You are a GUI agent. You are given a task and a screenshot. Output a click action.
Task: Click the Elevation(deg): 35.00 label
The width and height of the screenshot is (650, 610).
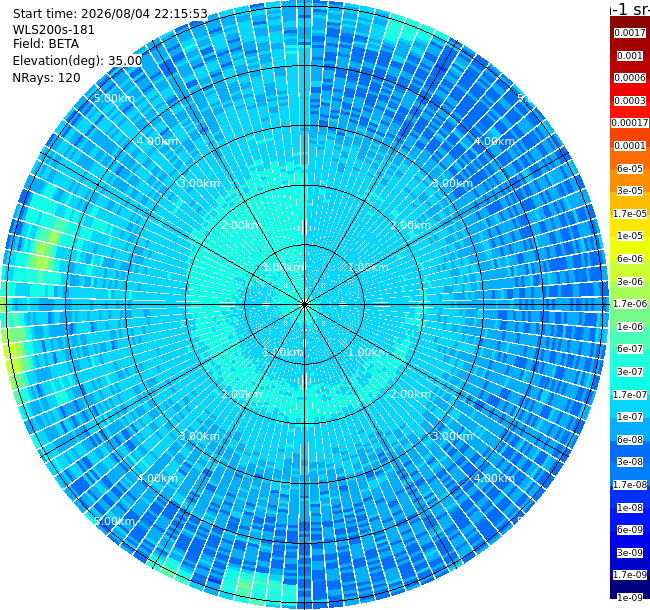click(x=78, y=61)
